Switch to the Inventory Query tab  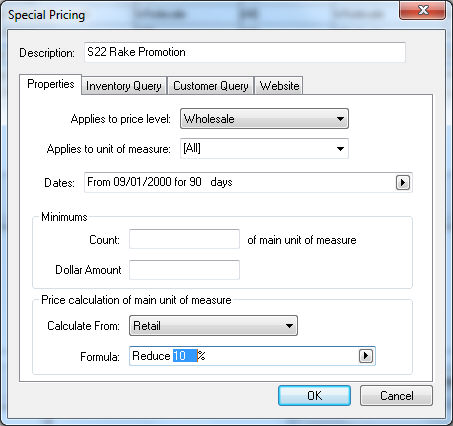click(x=124, y=86)
